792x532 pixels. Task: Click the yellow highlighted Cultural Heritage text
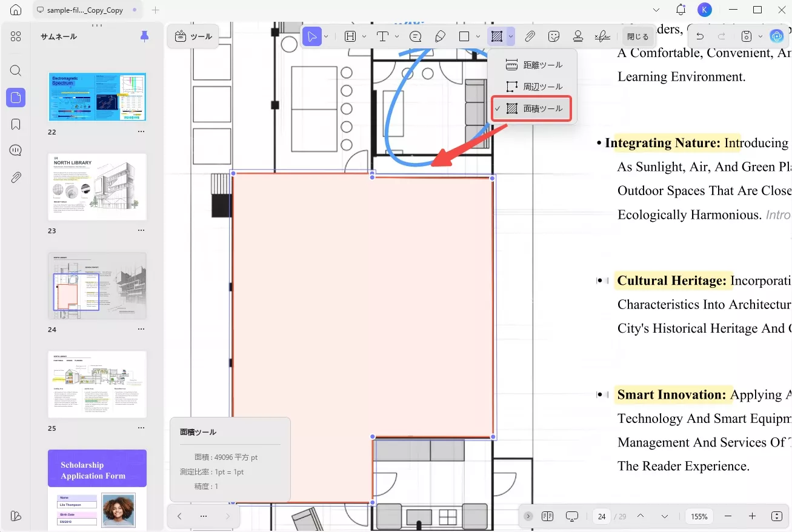coord(672,281)
